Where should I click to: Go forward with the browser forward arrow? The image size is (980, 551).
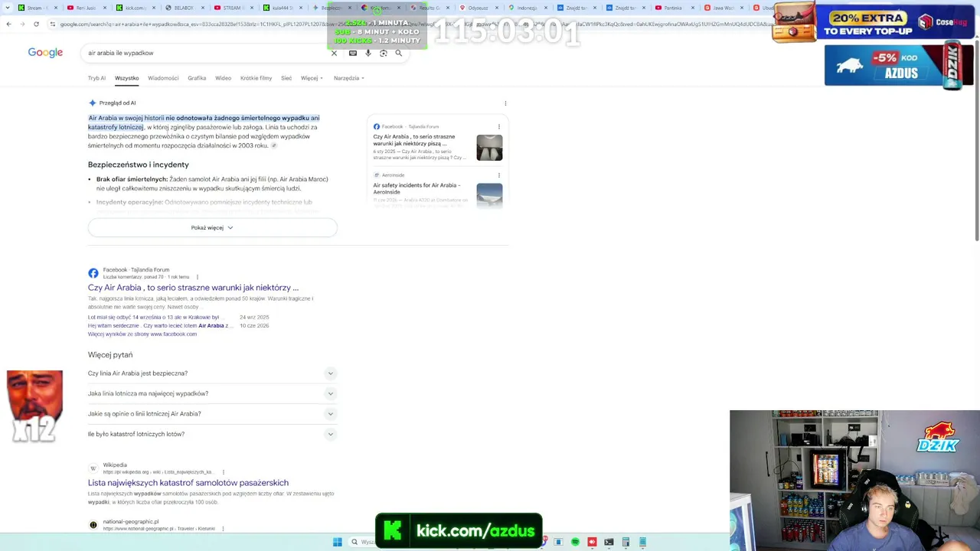click(22, 24)
